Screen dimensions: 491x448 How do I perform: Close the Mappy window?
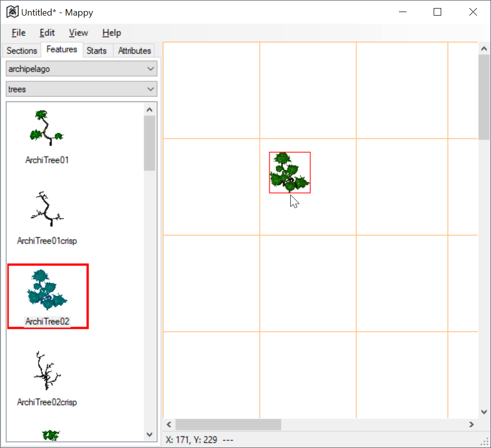pos(473,12)
